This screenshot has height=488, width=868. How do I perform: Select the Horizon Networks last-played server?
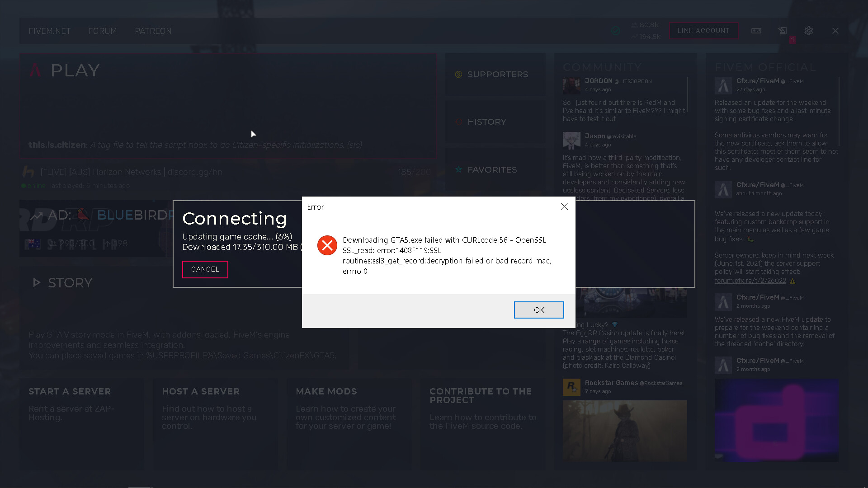pos(131,172)
